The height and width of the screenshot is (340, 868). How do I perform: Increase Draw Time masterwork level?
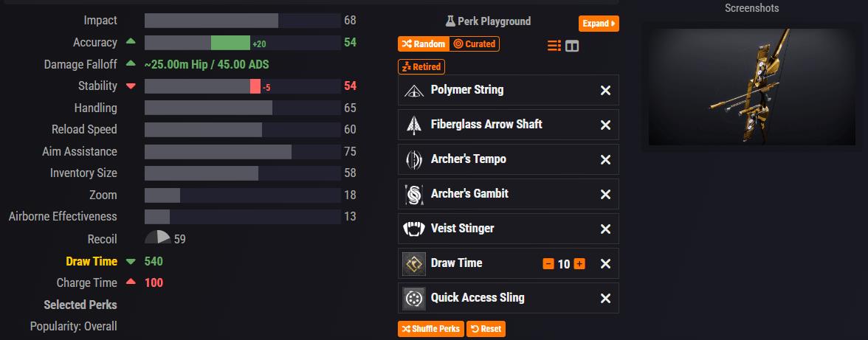(x=579, y=264)
